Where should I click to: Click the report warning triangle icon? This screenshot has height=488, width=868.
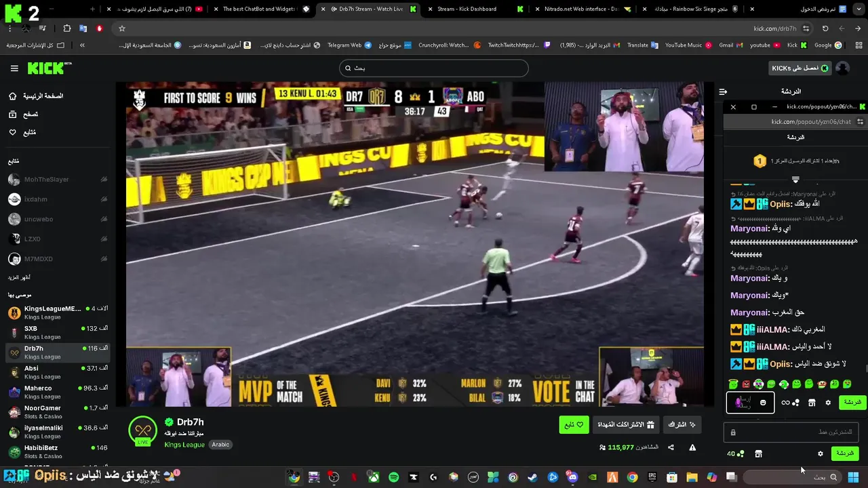pyautogui.click(x=692, y=447)
